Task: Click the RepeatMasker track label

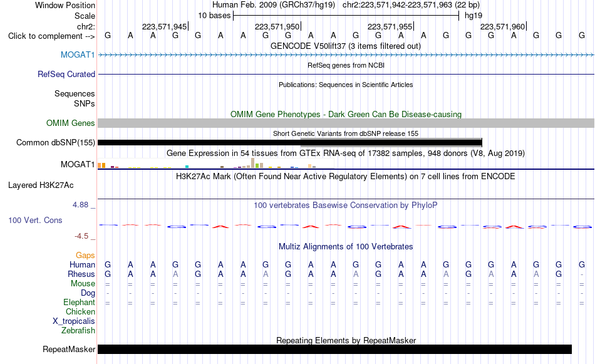Action: [69, 349]
